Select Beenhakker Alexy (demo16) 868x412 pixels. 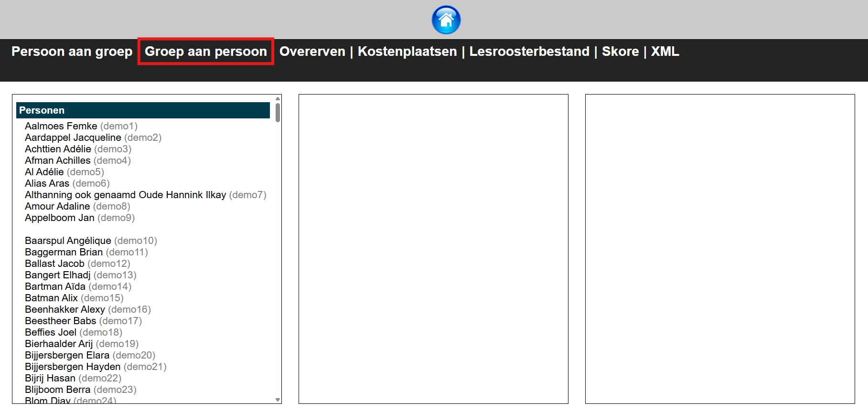click(87, 309)
